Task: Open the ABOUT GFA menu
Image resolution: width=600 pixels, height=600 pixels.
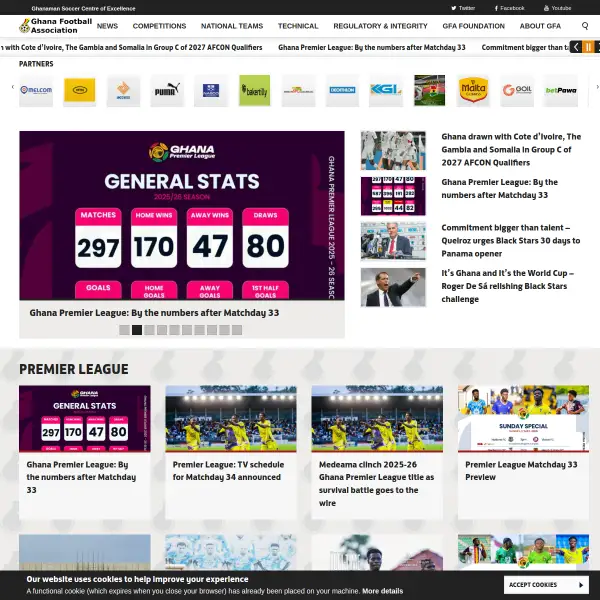Action: click(x=540, y=26)
